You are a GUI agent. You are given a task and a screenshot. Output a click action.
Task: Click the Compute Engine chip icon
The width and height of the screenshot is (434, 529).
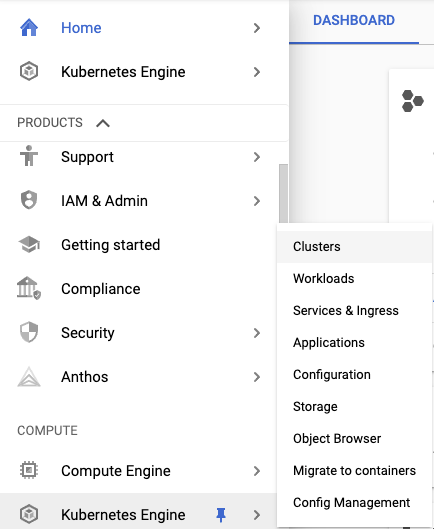[x=29, y=470]
